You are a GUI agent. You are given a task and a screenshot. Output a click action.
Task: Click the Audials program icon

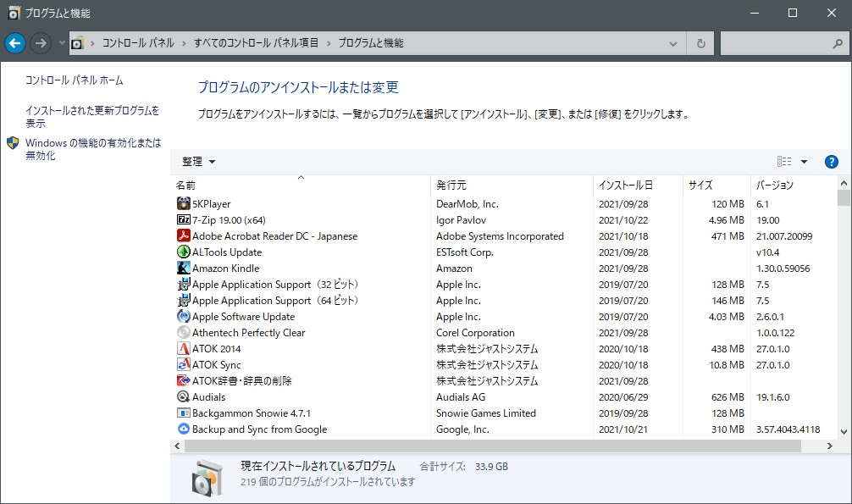click(184, 397)
